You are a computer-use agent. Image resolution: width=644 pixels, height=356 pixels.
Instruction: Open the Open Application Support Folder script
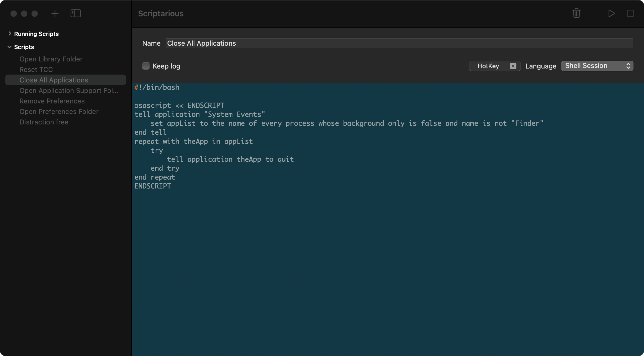tap(69, 90)
